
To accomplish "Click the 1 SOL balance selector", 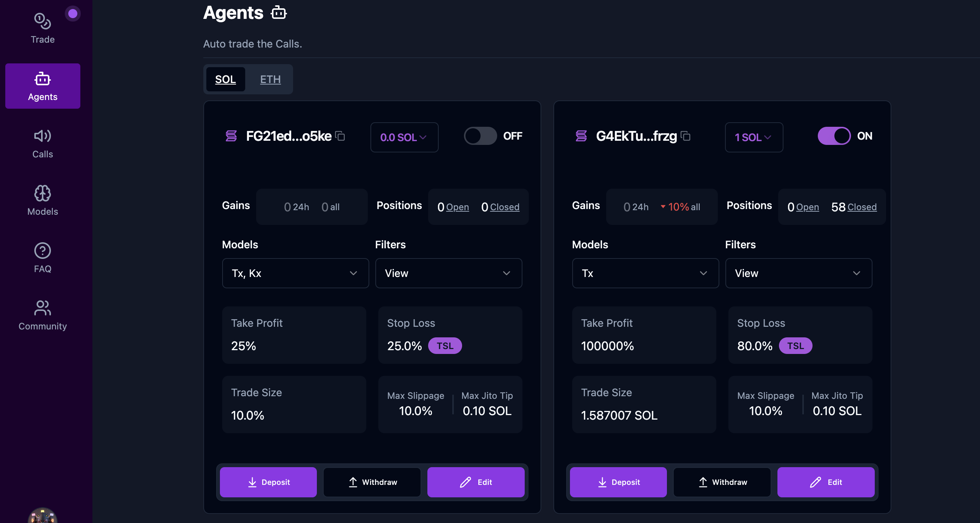I will (x=753, y=137).
